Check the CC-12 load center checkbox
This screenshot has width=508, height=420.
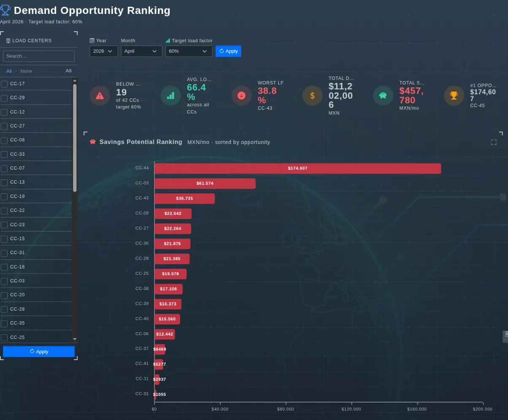pyautogui.click(x=4, y=112)
